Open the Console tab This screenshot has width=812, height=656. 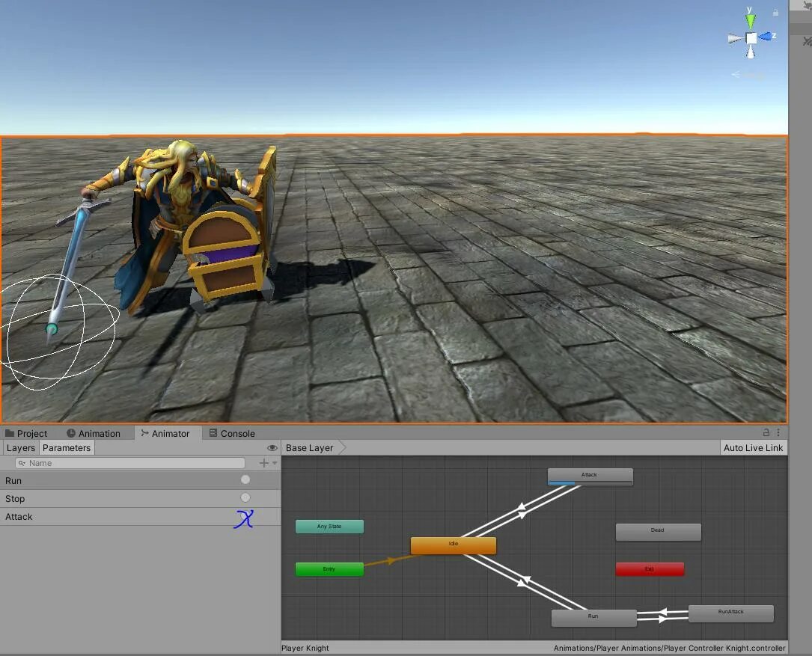pos(232,433)
